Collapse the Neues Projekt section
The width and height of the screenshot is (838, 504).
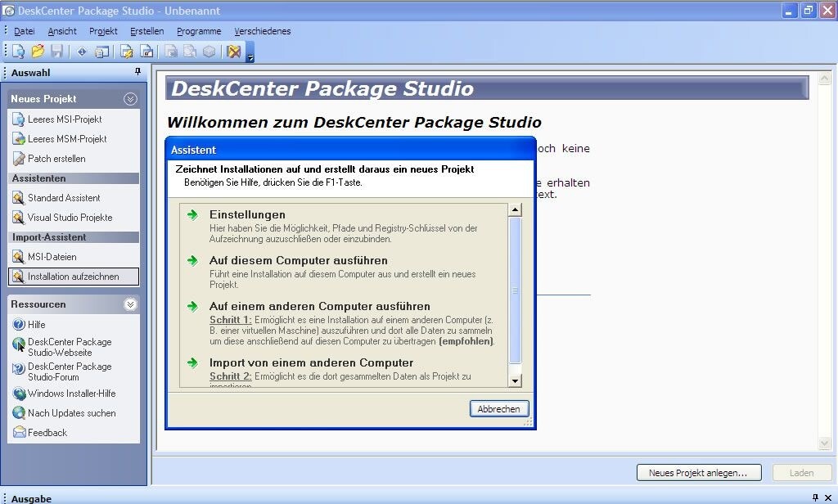(x=130, y=99)
